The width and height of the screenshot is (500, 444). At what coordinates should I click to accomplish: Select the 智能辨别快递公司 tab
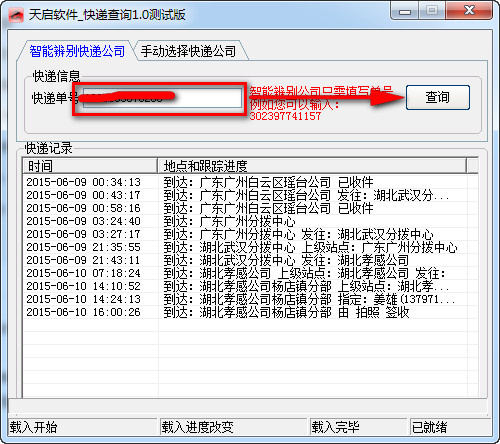coord(77,51)
